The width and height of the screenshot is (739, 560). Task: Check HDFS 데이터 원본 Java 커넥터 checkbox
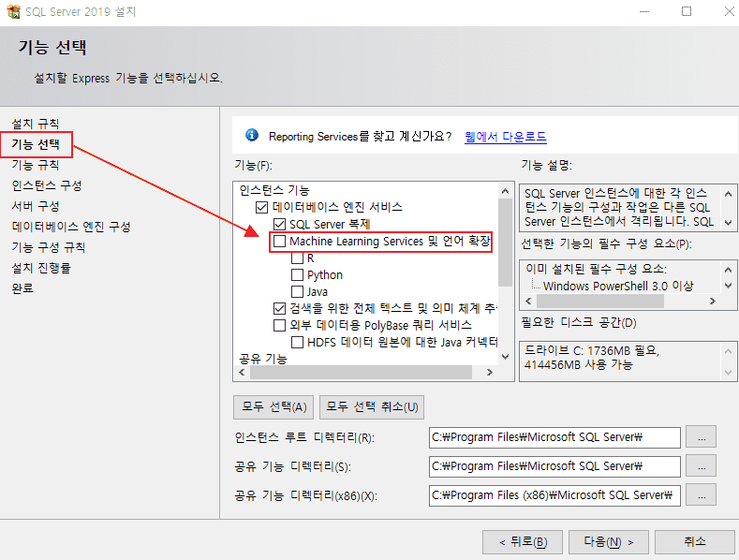[x=298, y=342]
